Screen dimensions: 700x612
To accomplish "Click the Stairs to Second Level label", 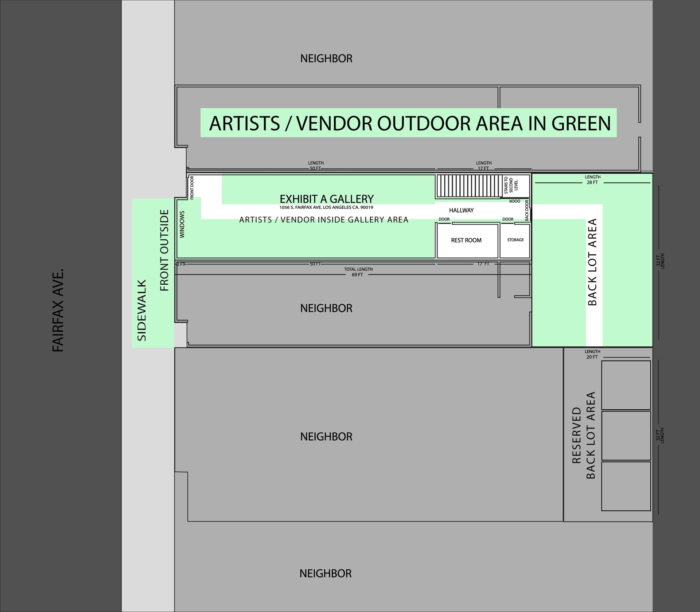I will pos(511,186).
